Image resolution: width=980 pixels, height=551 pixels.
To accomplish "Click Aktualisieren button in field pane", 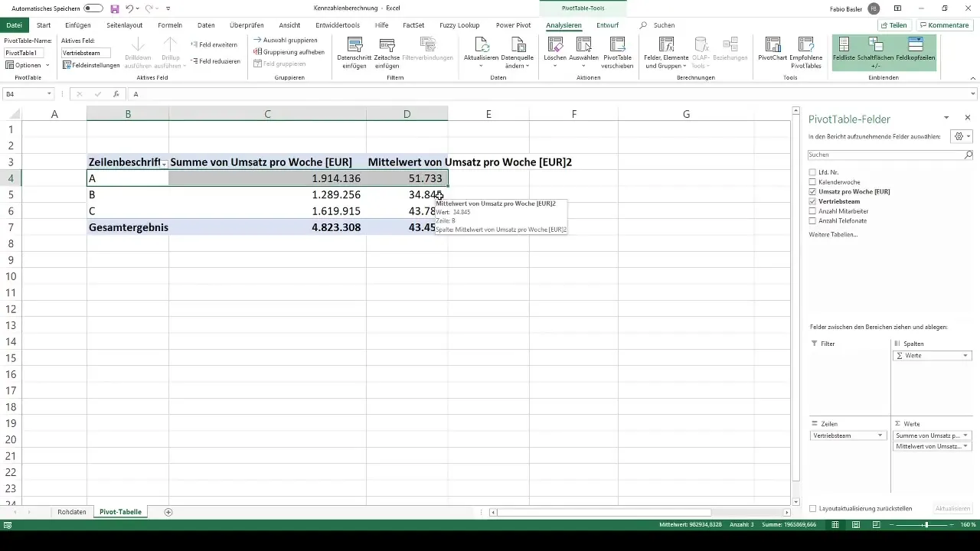I will (x=953, y=508).
